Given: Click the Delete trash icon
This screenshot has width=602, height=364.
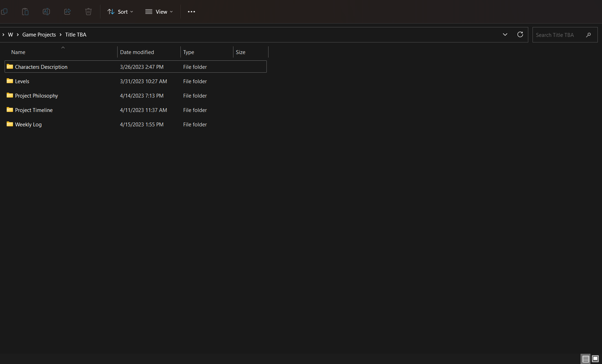Looking at the screenshot, I should point(88,12).
